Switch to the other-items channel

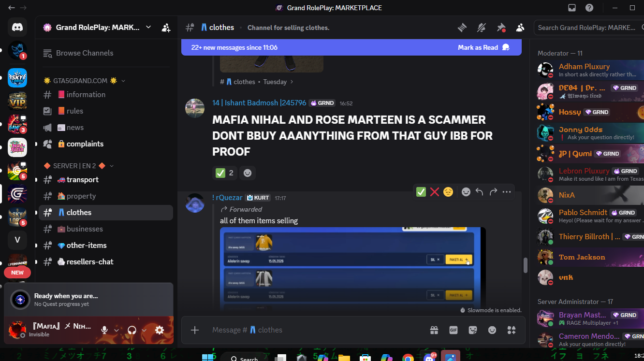pos(105,245)
